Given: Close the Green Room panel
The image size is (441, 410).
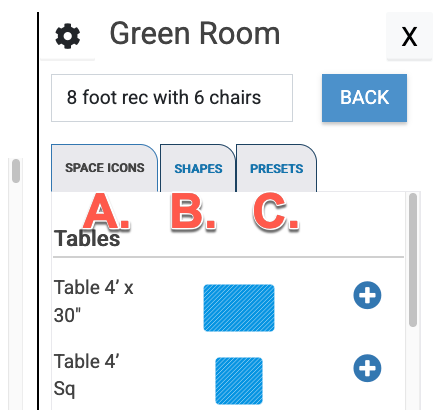Looking at the screenshot, I should (409, 36).
